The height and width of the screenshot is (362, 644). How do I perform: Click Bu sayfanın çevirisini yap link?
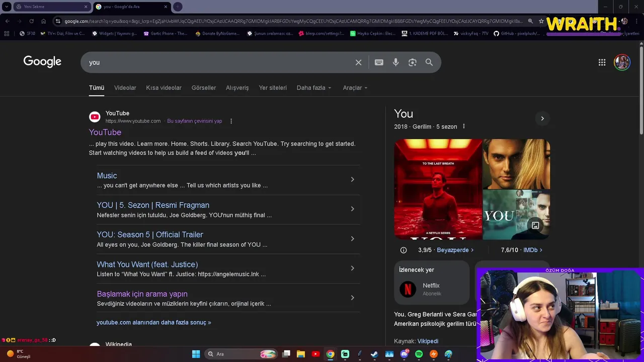click(195, 121)
